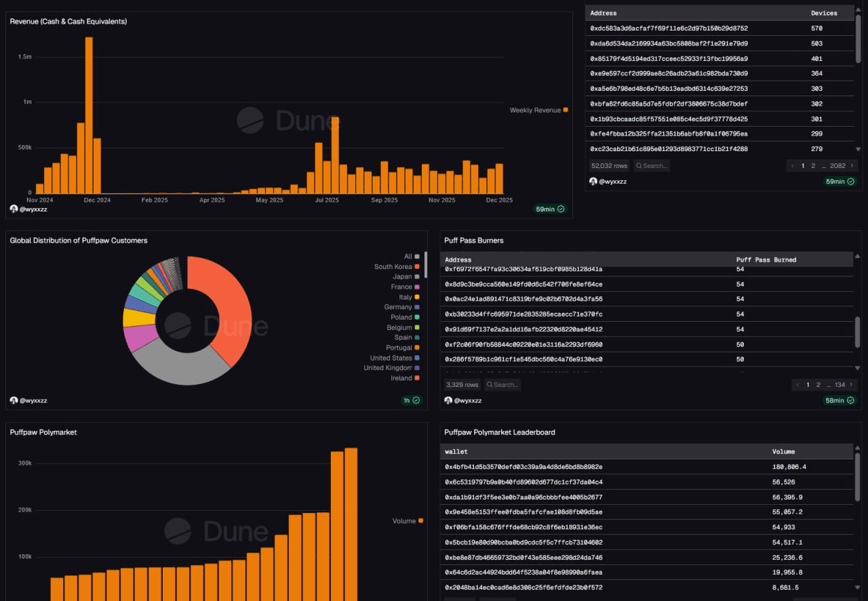Screen dimensions: 868x601
Task: Go to page 2 in Devices table
Action: [x=814, y=165]
